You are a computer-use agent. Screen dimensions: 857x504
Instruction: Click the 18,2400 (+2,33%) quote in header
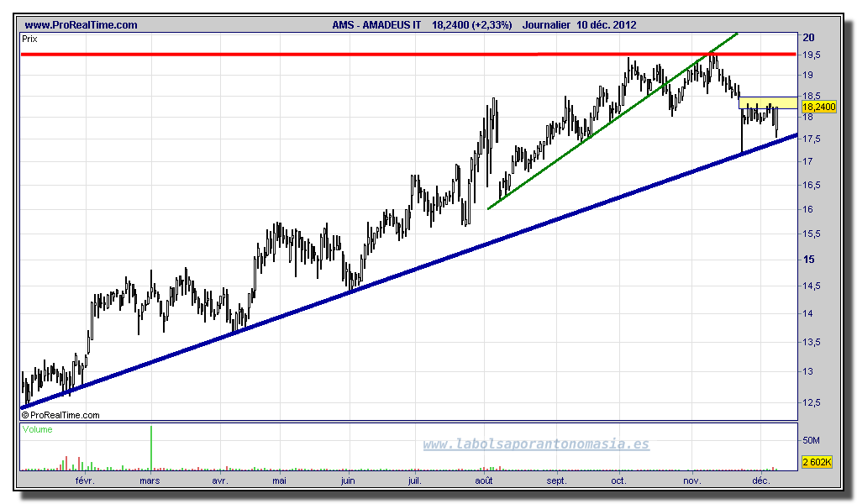[x=471, y=25]
